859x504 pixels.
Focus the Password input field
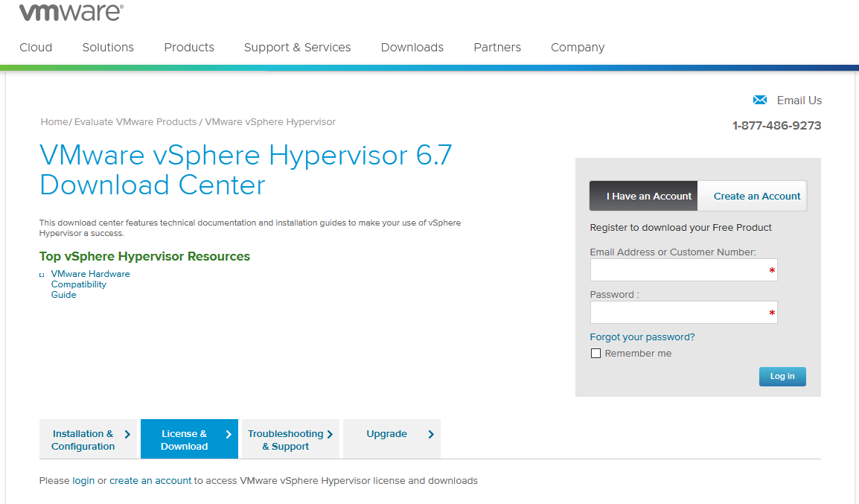[x=683, y=312]
